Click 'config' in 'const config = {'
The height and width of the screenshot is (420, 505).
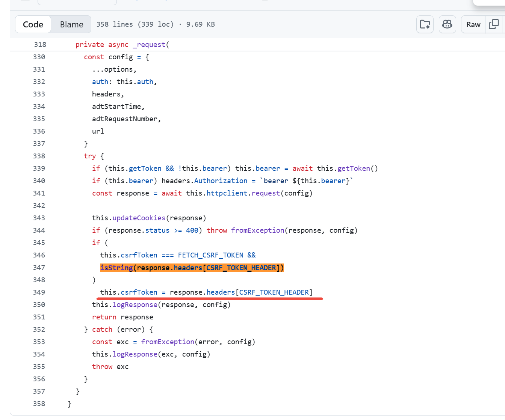[121, 57]
